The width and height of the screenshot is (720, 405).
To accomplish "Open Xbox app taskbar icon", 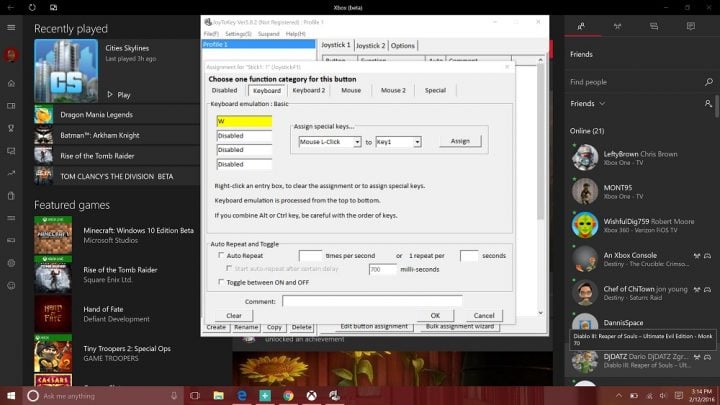I will pyautogui.click(x=312, y=395).
